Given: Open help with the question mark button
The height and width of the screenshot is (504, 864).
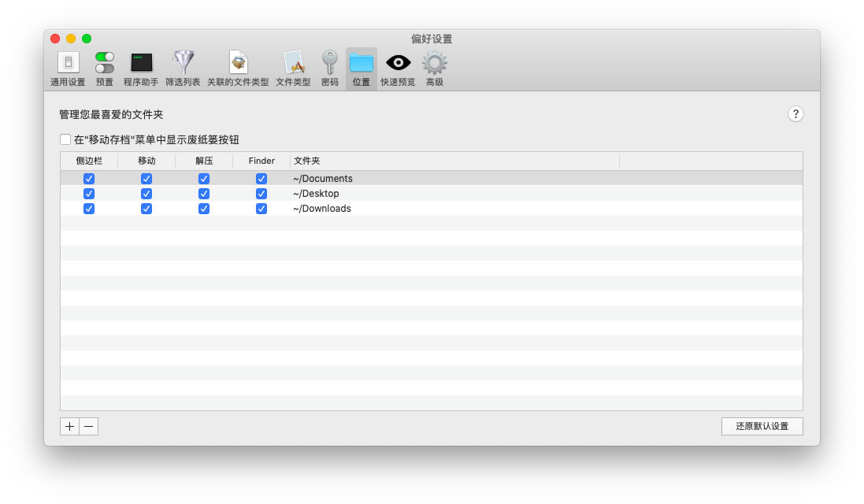Looking at the screenshot, I should [x=795, y=114].
